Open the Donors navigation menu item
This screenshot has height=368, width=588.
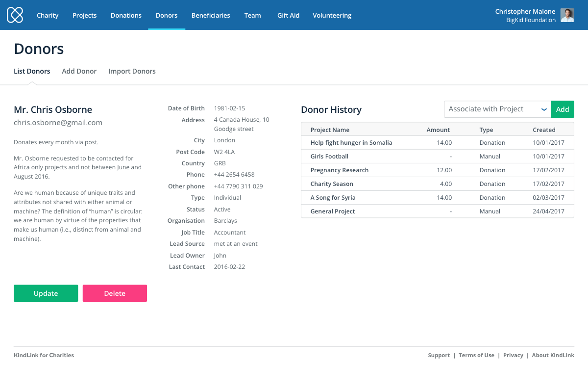point(166,15)
